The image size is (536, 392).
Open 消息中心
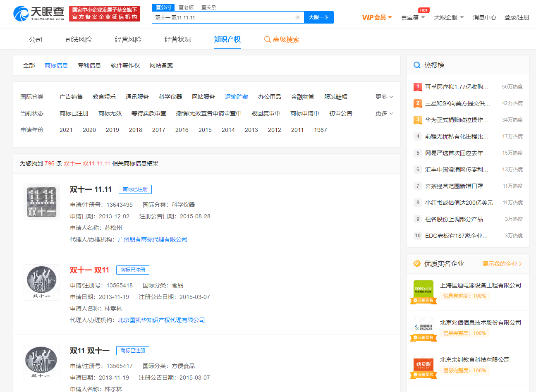[485, 17]
